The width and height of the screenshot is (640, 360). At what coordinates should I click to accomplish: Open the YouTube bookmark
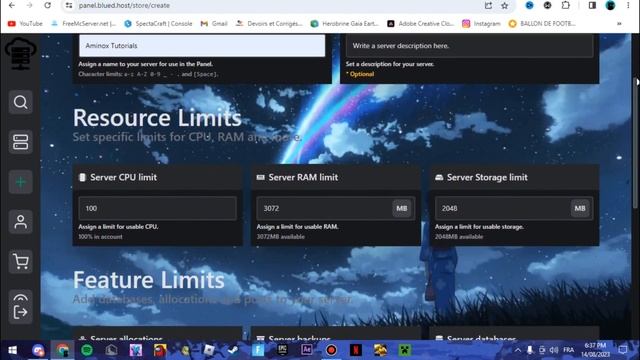(x=25, y=24)
